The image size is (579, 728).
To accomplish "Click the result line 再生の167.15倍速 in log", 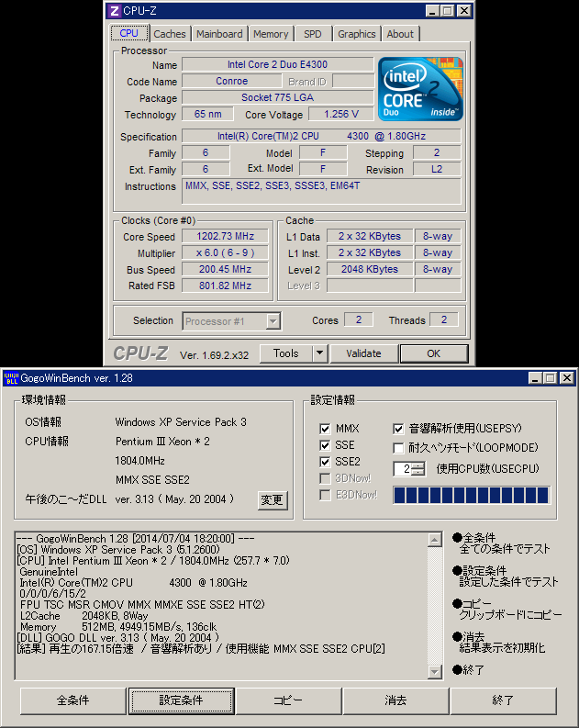I will point(201,649).
